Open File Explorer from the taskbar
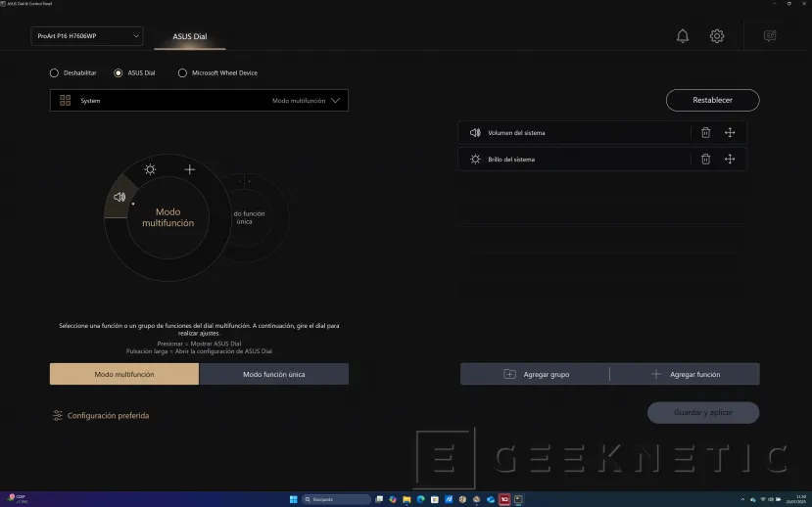The image size is (812, 507). [406, 499]
